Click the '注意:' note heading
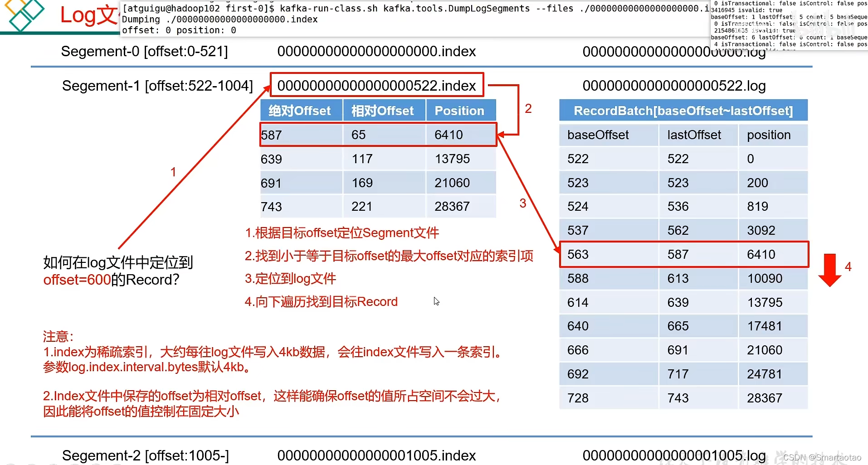 pos(58,336)
